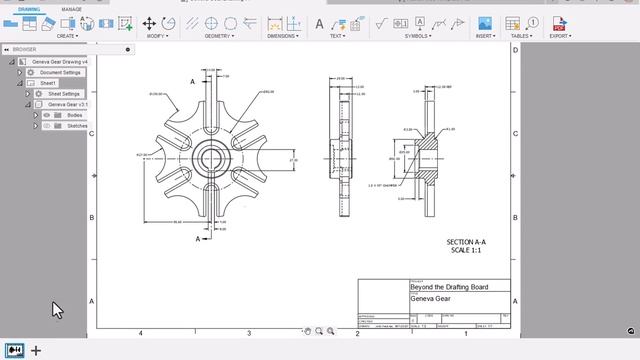Image resolution: width=640 pixels, height=360 pixels.
Task: Switch to the MANAGE tab
Action: pos(71,9)
